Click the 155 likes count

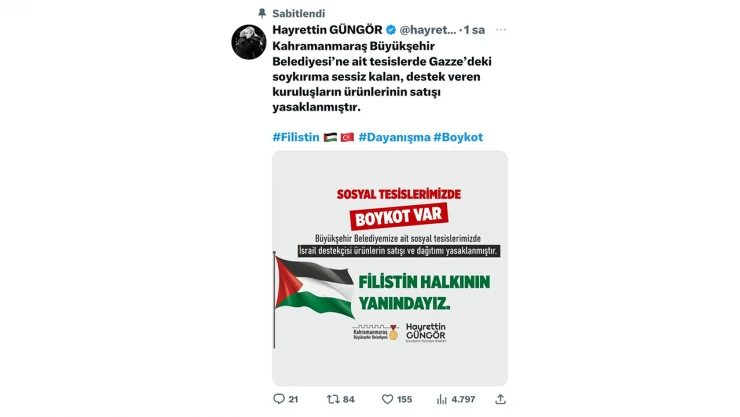click(x=404, y=399)
